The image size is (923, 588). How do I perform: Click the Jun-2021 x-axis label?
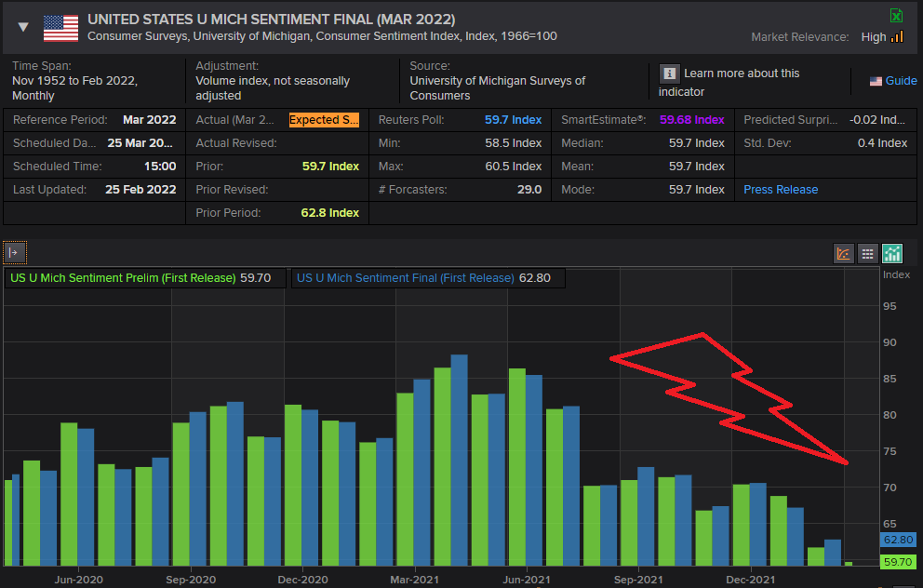(527, 580)
